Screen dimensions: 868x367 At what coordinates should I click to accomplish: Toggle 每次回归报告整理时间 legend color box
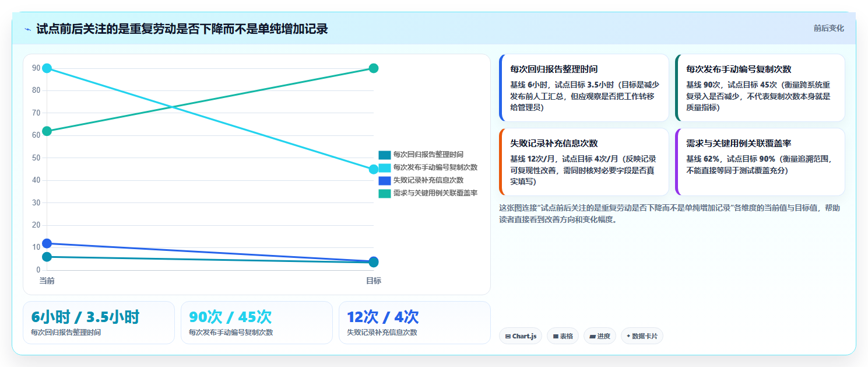pos(385,155)
